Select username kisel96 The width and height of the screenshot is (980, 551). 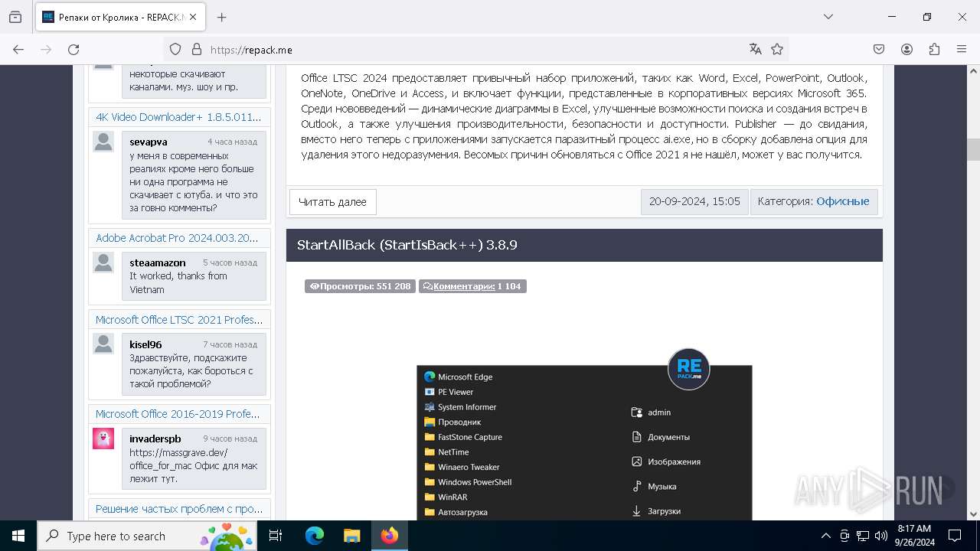point(145,344)
